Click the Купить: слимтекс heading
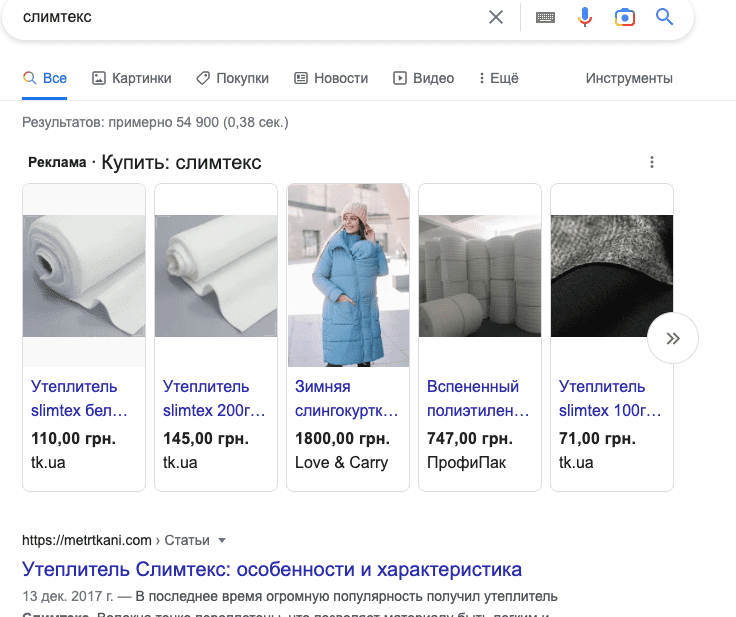The height and width of the screenshot is (617, 736). 181,162
